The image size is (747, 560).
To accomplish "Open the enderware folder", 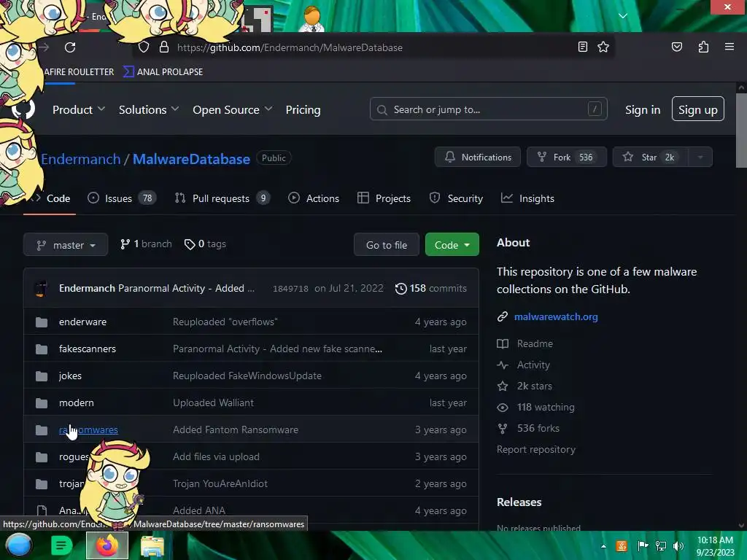I will pos(82,322).
